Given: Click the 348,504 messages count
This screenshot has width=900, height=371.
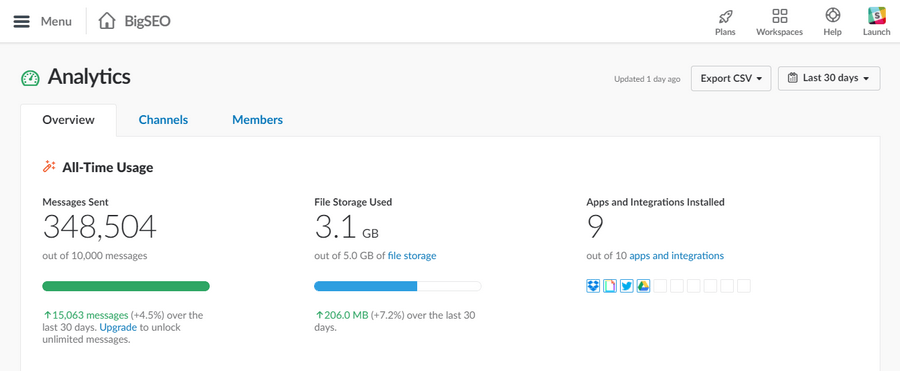Looking at the screenshot, I should [99, 227].
